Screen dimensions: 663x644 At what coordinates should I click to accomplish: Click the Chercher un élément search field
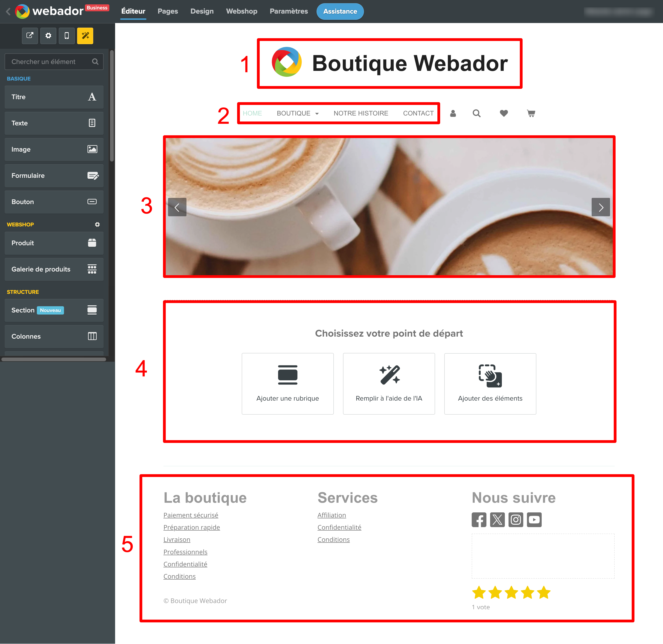coord(54,62)
